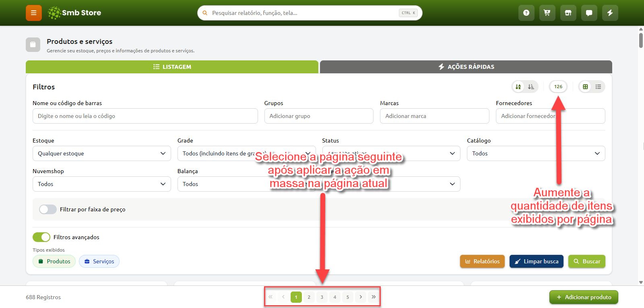Click Limpar busca button
Screen dimensions: 644x308
[x=537, y=261]
